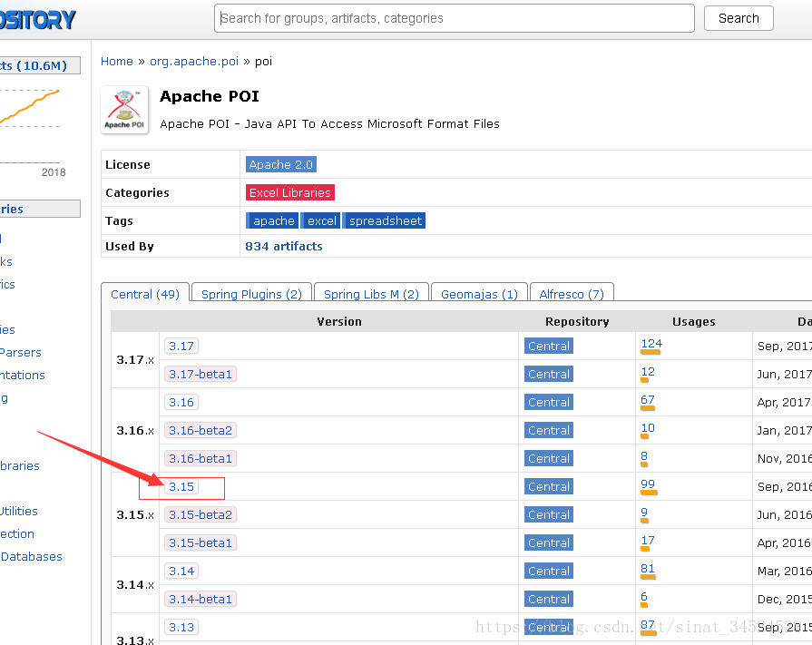
Task: Click the apache tag
Action: 272,220
